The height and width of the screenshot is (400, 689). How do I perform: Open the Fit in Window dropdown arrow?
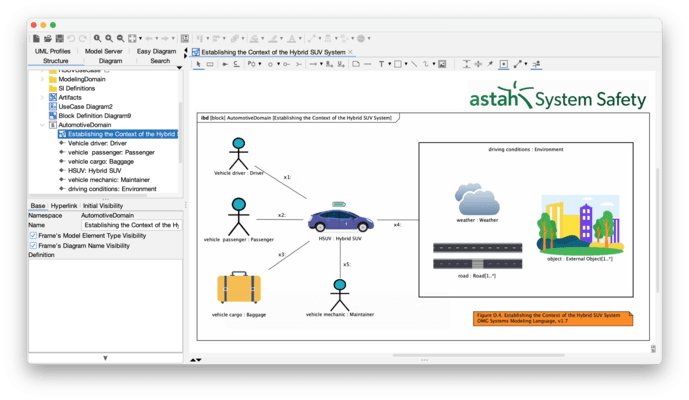coord(141,39)
